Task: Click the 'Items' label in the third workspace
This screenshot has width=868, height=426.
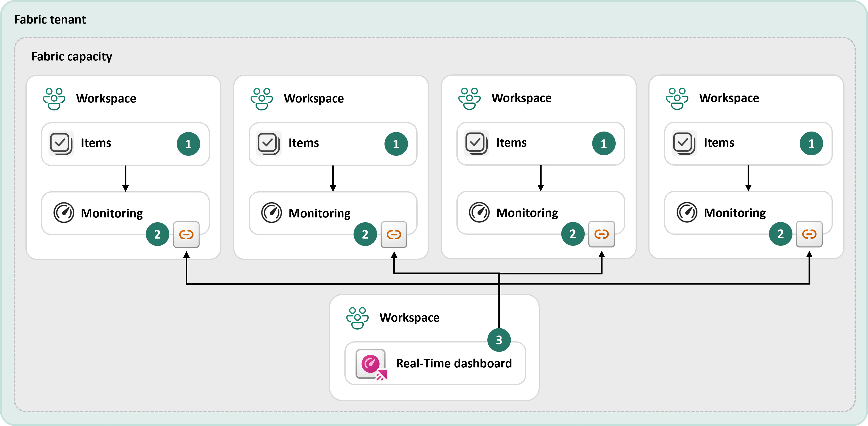Action: (511, 143)
